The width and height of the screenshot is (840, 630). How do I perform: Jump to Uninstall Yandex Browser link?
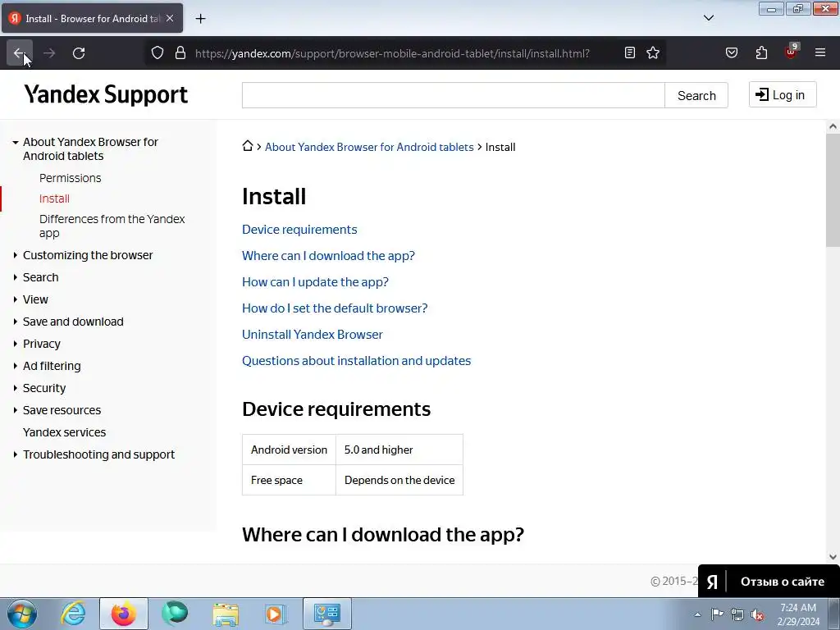click(313, 335)
